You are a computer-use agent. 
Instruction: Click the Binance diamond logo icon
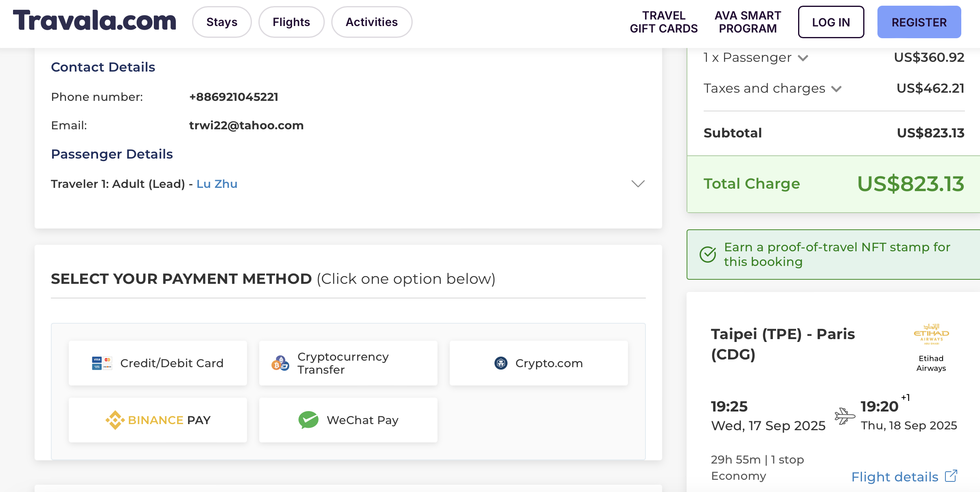tap(115, 420)
